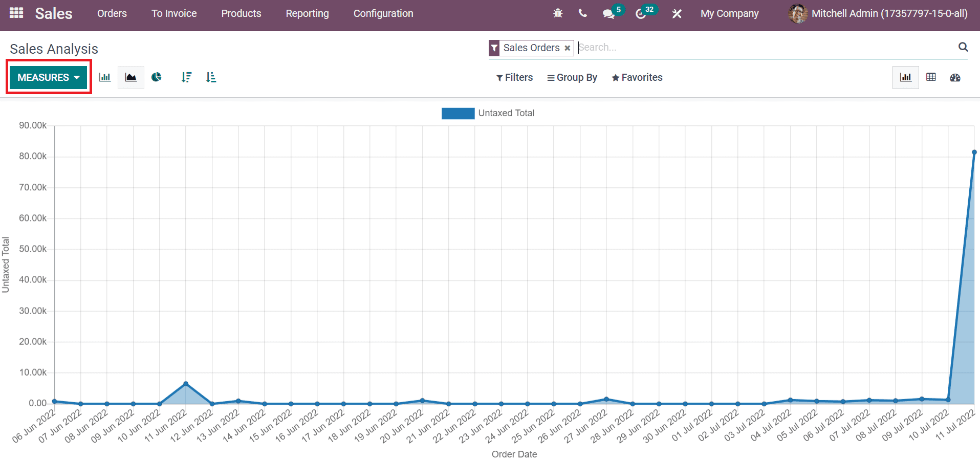This screenshot has height=460, width=980.
Task: Open the Filters dropdown
Action: [x=514, y=77]
